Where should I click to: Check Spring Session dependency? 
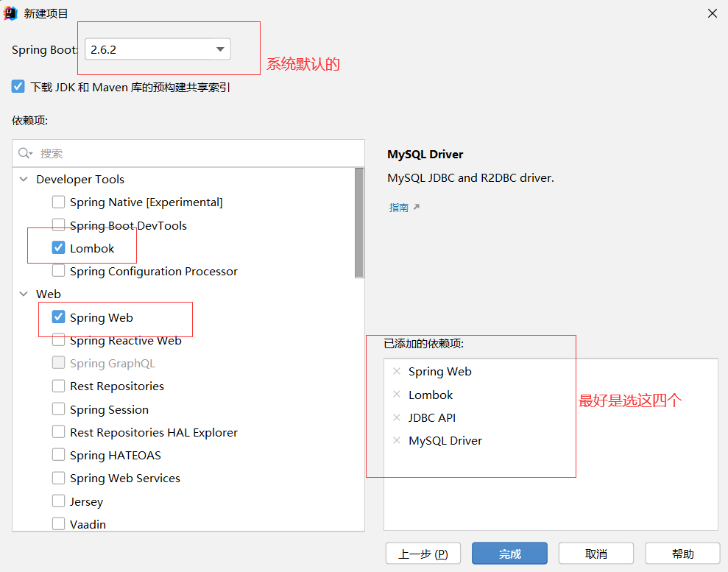point(58,409)
